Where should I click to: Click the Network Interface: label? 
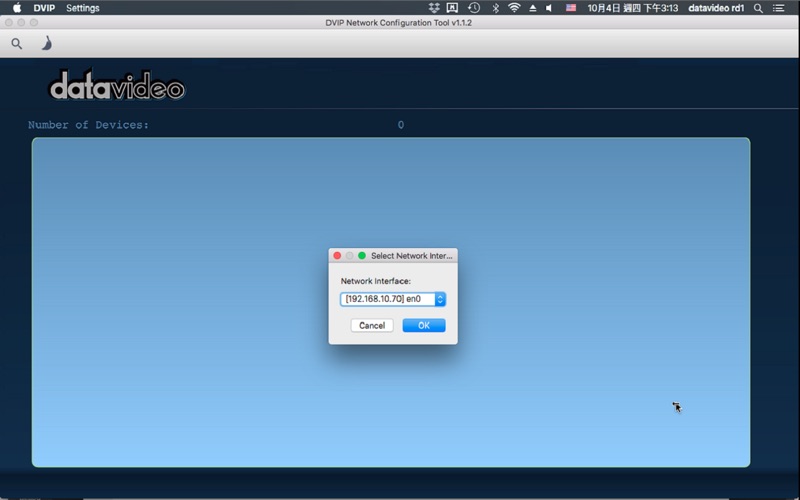pyautogui.click(x=376, y=281)
